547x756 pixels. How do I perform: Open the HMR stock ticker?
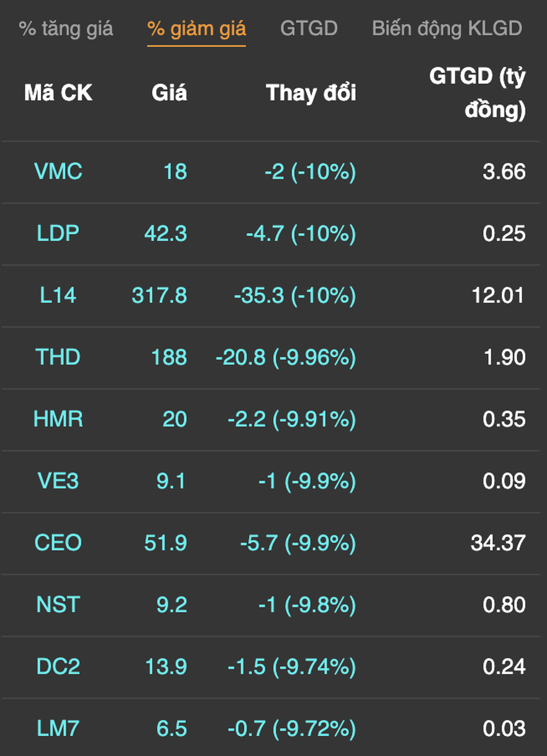tap(58, 419)
